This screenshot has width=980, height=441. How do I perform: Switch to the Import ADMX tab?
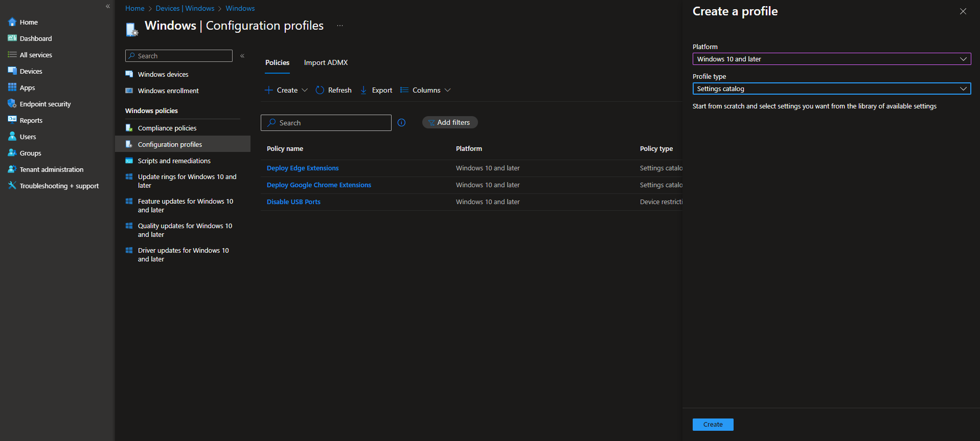pyautogui.click(x=326, y=62)
